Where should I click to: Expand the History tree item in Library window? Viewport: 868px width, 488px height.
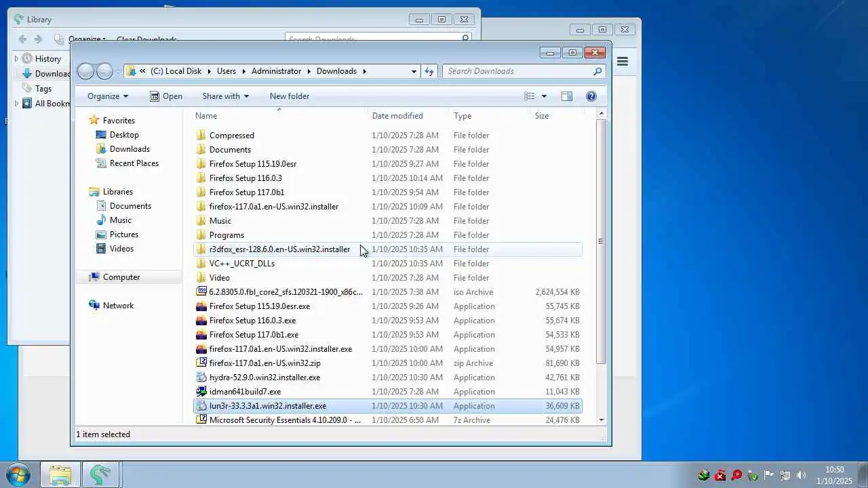pyautogui.click(x=17, y=59)
